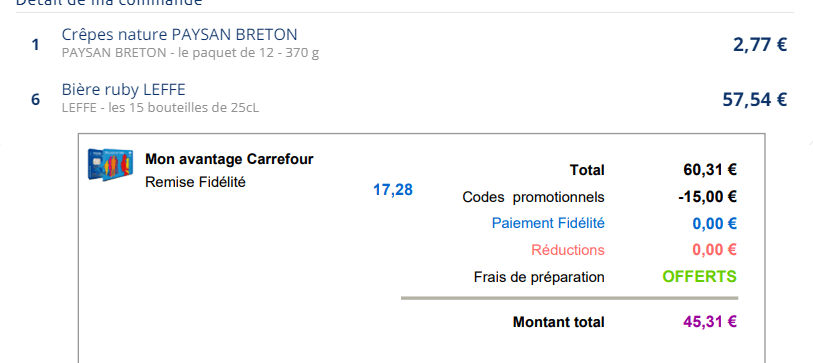Click the Remise Fidélité text
The image size is (813, 363).
[195, 183]
